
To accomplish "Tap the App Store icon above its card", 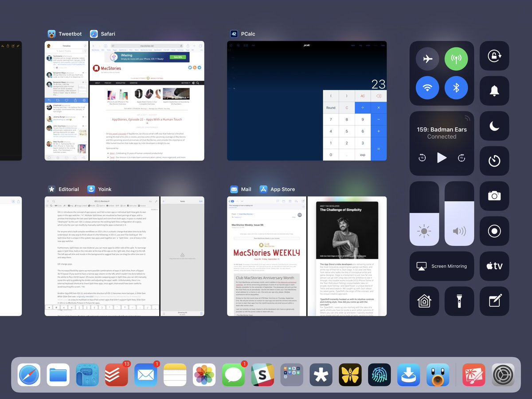I will click(263, 189).
